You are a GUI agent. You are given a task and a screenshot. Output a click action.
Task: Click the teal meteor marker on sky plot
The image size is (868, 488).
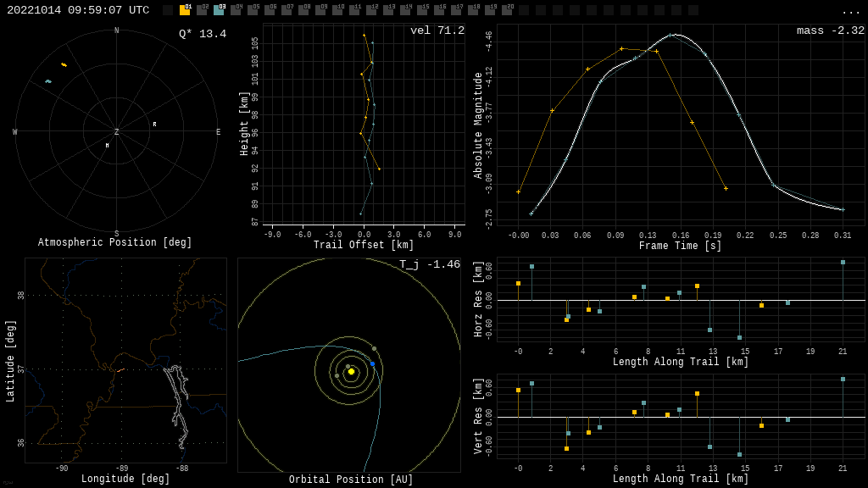pyautogui.click(x=48, y=81)
